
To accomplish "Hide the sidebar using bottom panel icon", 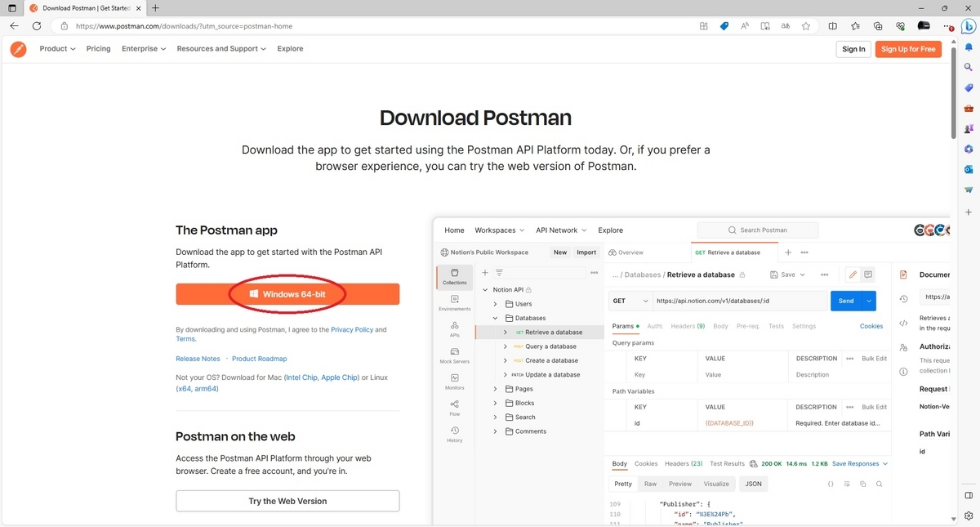I will 969,495.
